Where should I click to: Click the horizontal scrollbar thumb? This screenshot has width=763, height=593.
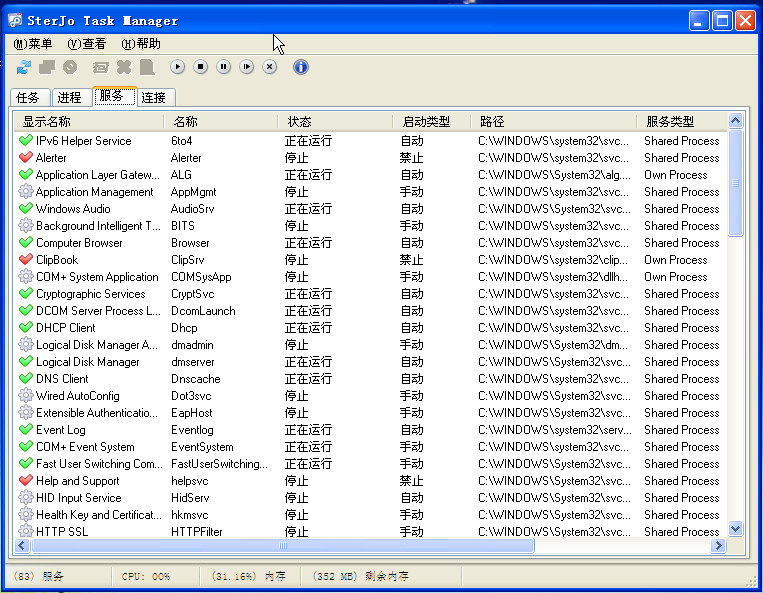point(282,545)
